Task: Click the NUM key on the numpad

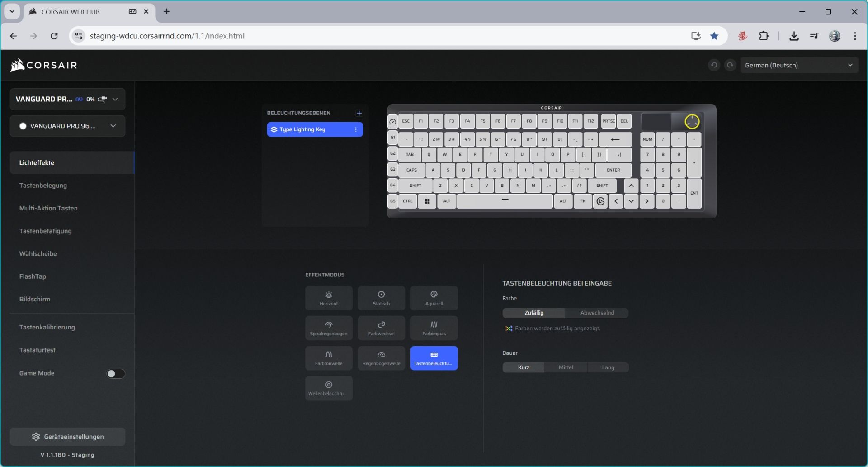Action: click(x=647, y=139)
